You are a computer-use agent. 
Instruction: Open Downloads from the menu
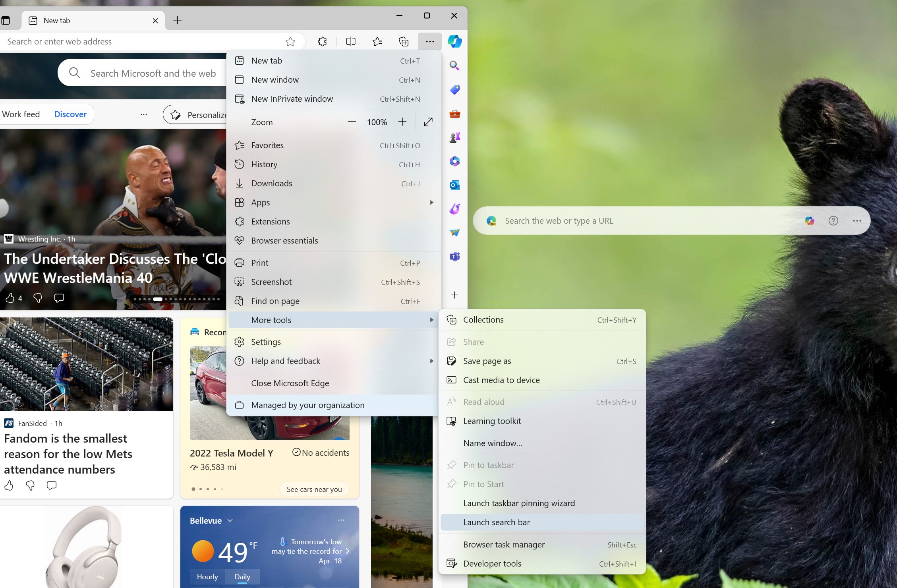334,184
